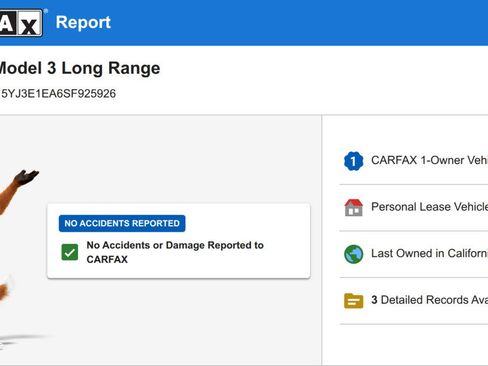
Task: Click the 'CARFAX 1-Owner Vehicle' text
Action: tap(430, 160)
